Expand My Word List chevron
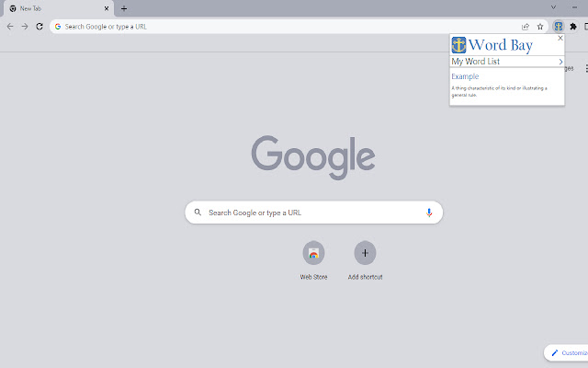588x368 pixels. pos(560,62)
